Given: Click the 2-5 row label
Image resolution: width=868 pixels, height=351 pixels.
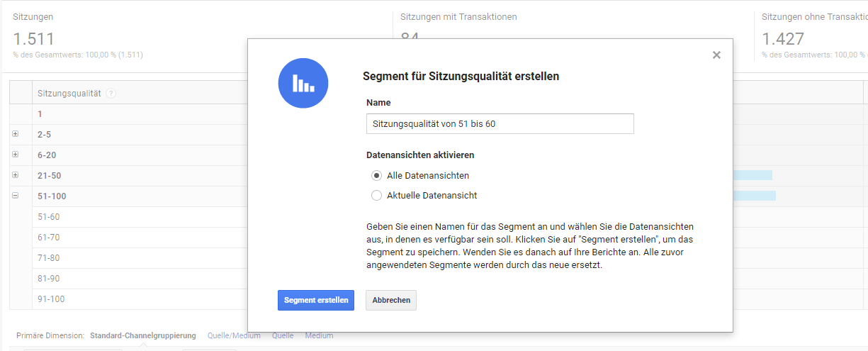Looking at the screenshot, I should point(45,134).
